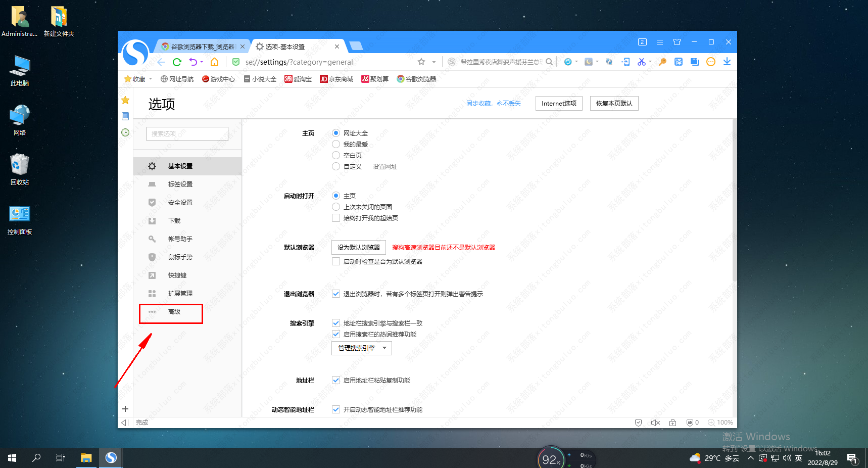
Task: Open favorites star in left sidebar
Action: pos(125,100)
